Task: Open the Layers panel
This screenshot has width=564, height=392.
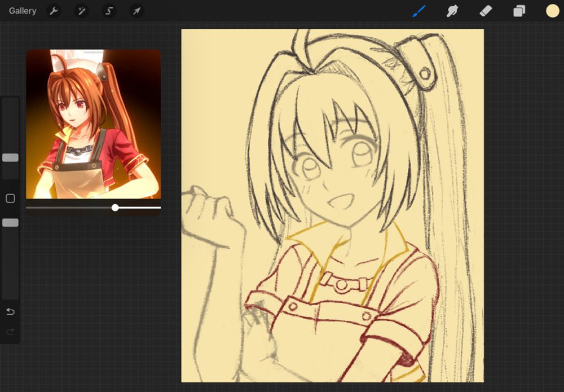Action: point(519,11)
